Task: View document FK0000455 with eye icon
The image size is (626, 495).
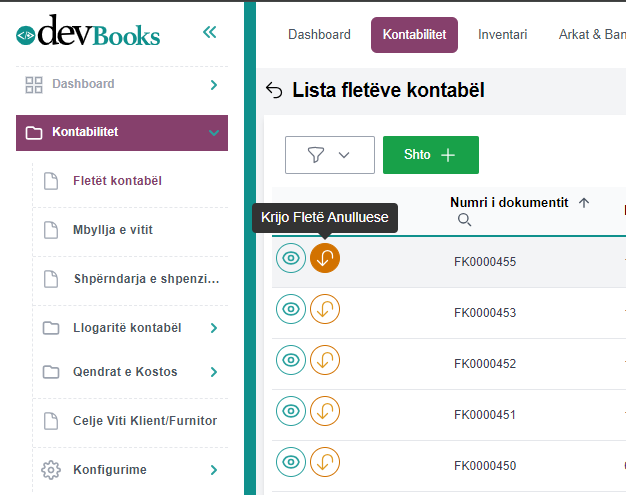Action: pos(291,258)
